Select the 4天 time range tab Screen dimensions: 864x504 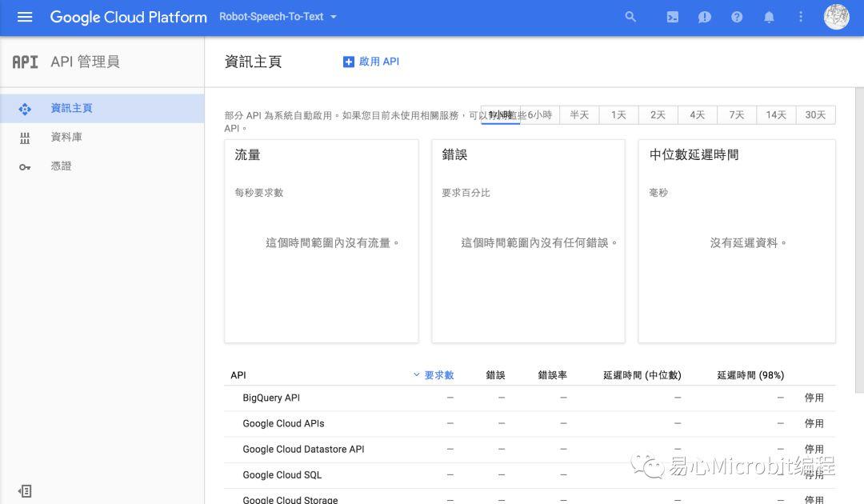pyautogui.click(x=698, y=114)
